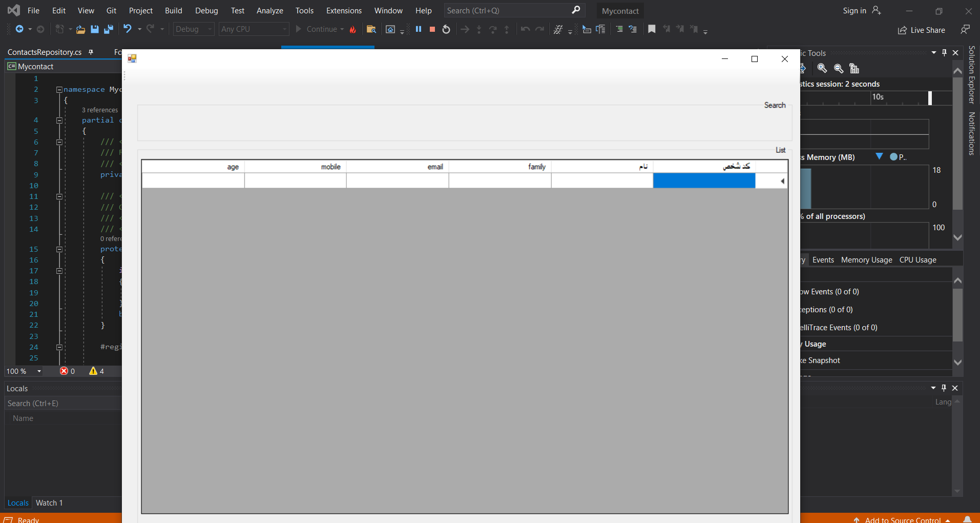Open lower-right panel window options dropdown
The image size is (980, 523).
[933, 388]
